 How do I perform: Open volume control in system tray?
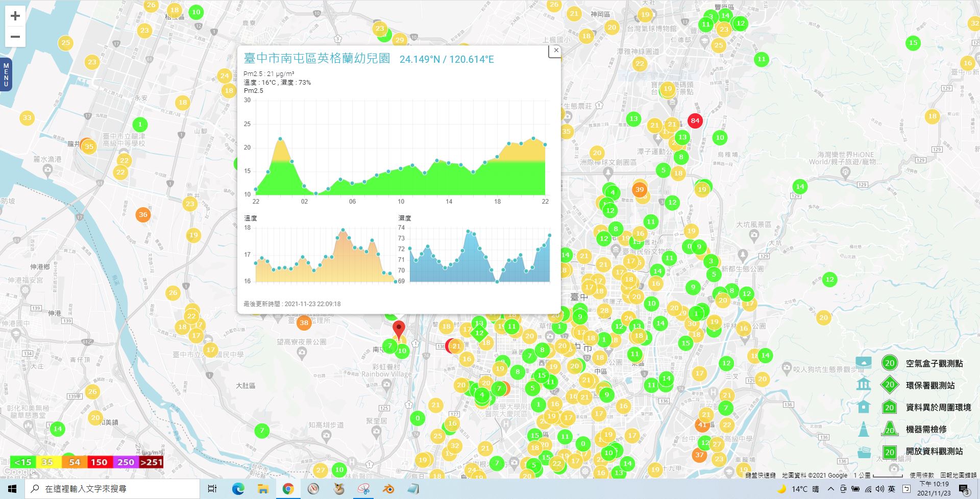pos(879,489)
